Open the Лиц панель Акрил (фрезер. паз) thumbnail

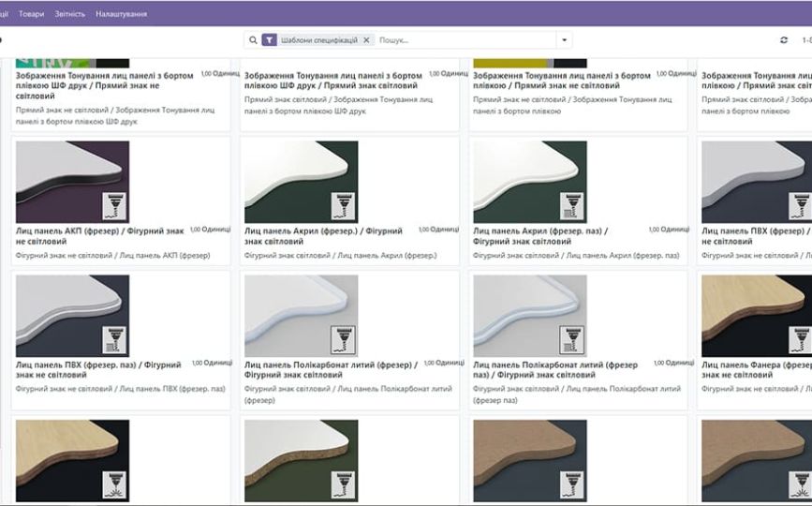coord(530,182)
